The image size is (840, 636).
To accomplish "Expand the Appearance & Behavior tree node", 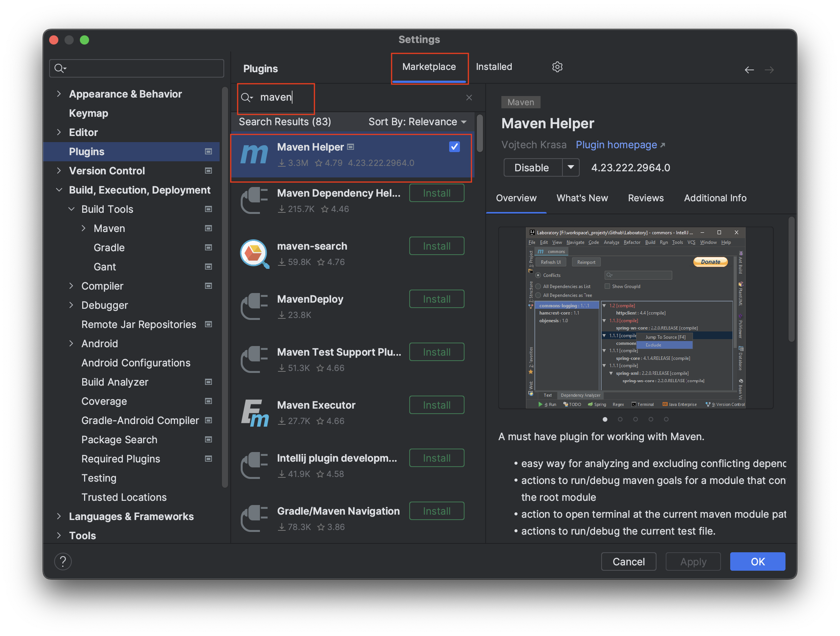I will [59, 94].
